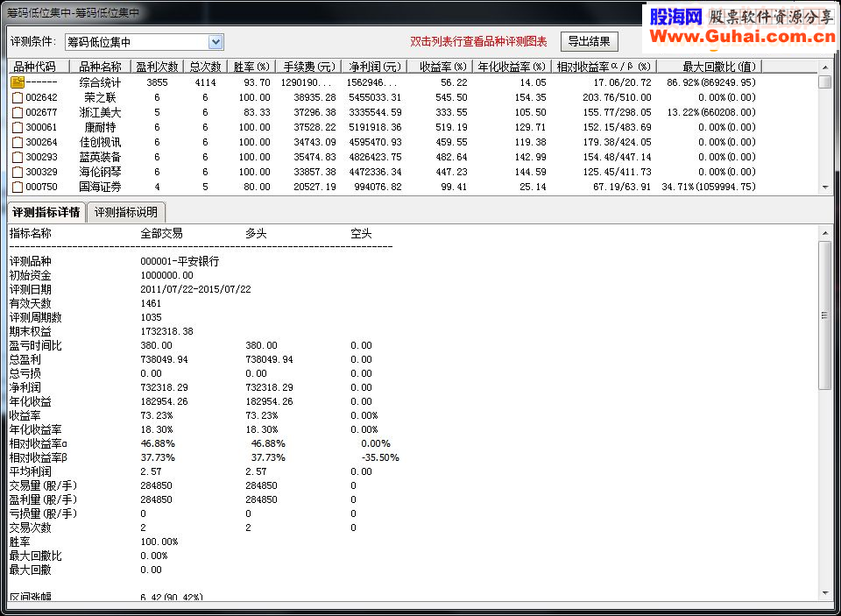Click the 期末权益 value 1732318.38
This screenshot has width=841, height=616.
pos(166,331)
